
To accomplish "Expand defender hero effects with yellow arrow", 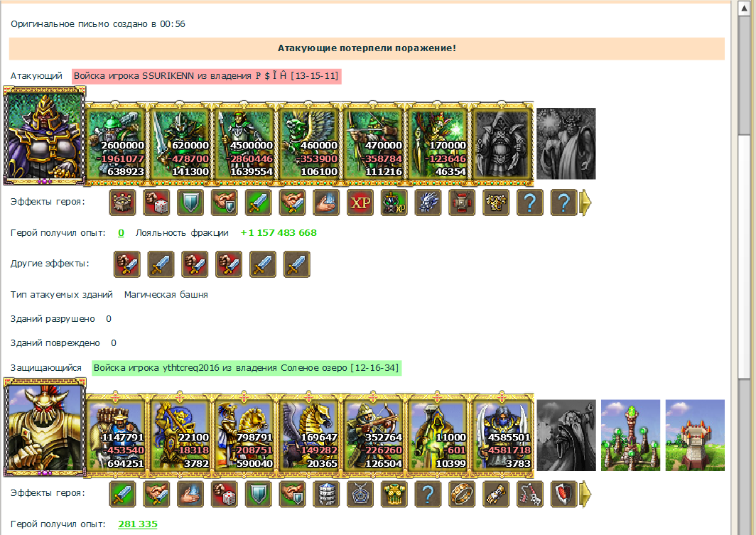I will [585, 494].
